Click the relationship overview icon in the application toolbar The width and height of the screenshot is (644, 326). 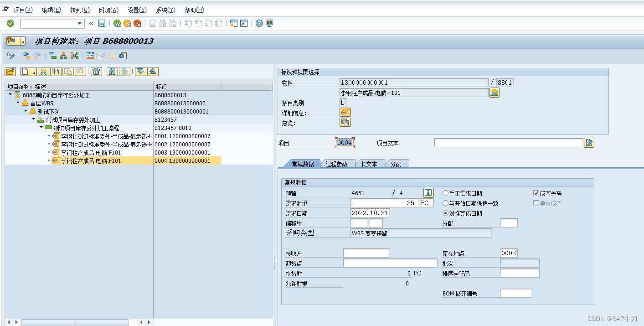tap(75, 56)
